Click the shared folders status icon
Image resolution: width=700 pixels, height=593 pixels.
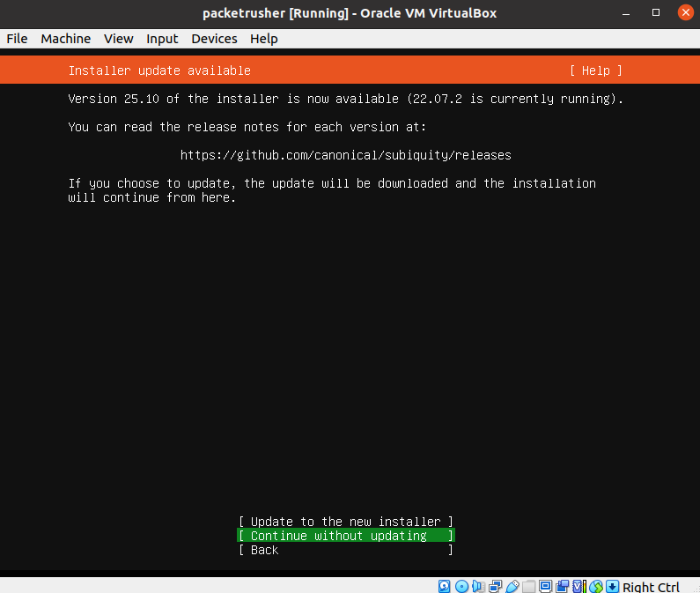528,586
